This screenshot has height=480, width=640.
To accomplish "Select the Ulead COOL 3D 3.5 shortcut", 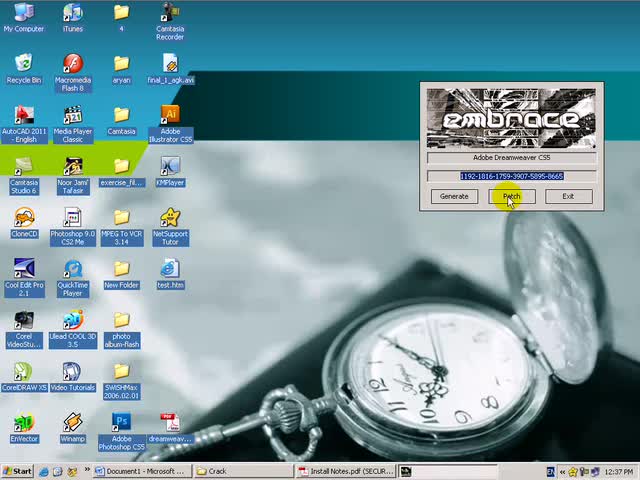I will click(73, 329).
